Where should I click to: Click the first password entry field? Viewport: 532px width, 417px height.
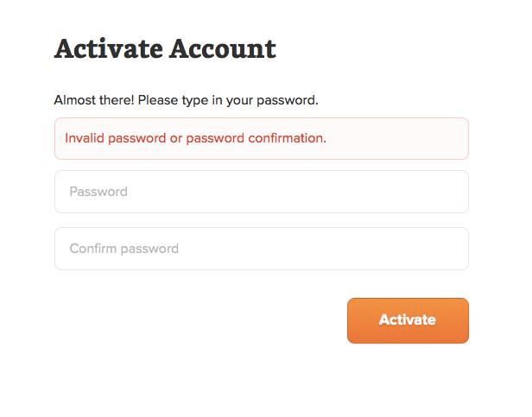point(261,192)
